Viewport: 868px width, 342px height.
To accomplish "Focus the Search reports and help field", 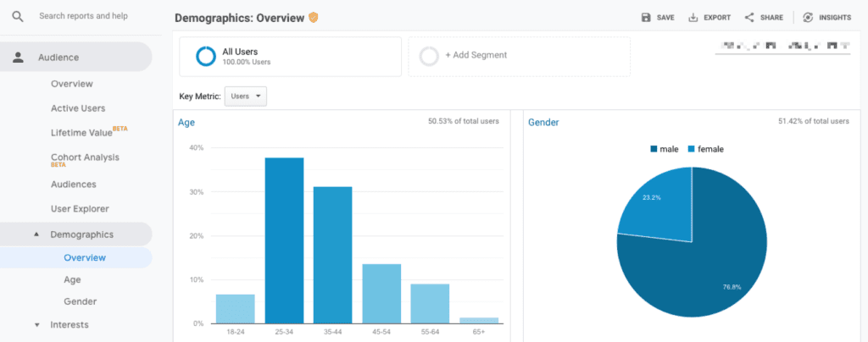I will point(84,16).
